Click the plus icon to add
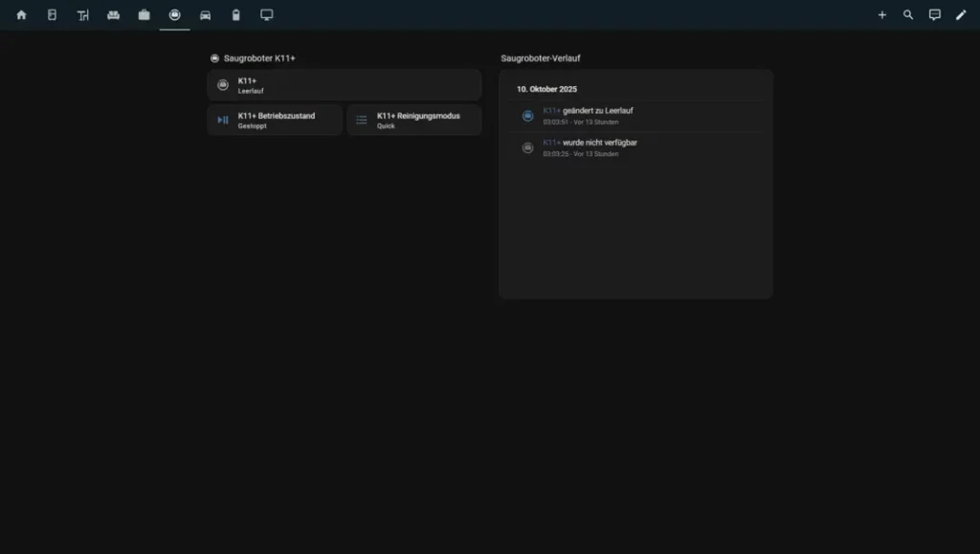The width and height of the screenshot is (980, 554). coord(882,15)
